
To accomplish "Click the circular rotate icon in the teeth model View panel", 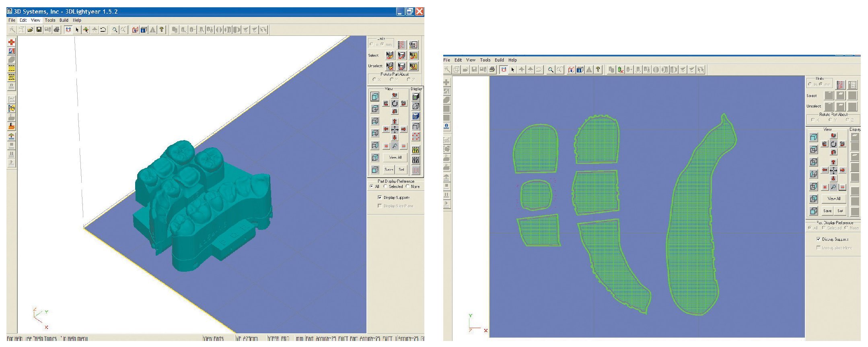I will [x=395, y=103].
